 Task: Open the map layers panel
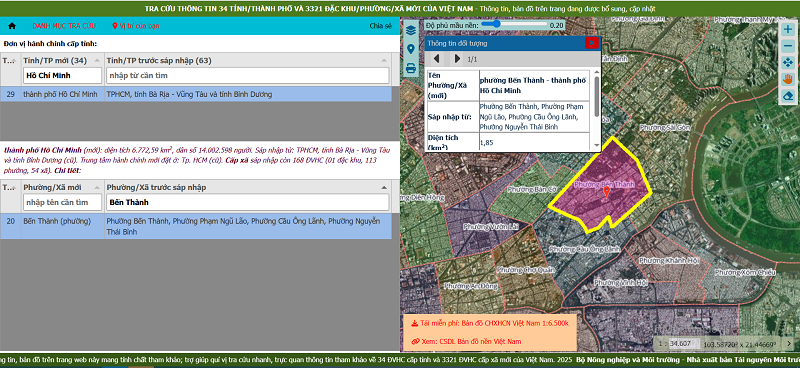[x=411, y=31]
